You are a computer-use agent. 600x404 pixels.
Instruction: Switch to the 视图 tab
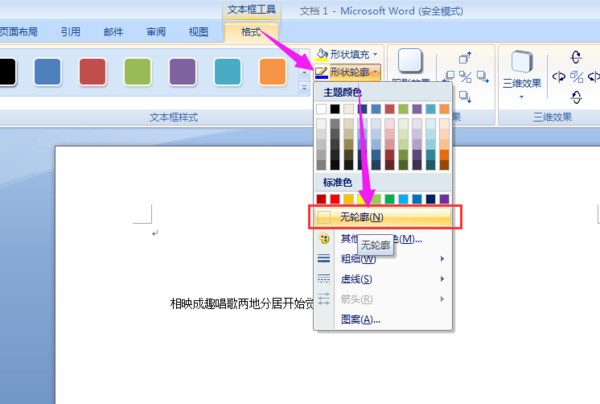click(x=199, y=31)
